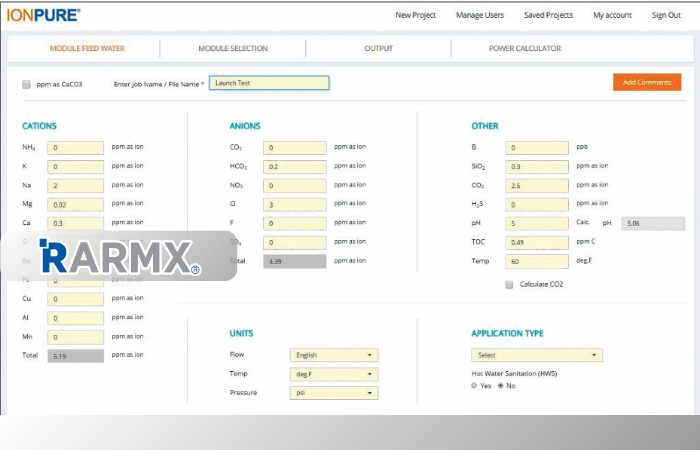Click the Saved Projects link
The image size is (700, 450).
[x=548, y=15]
